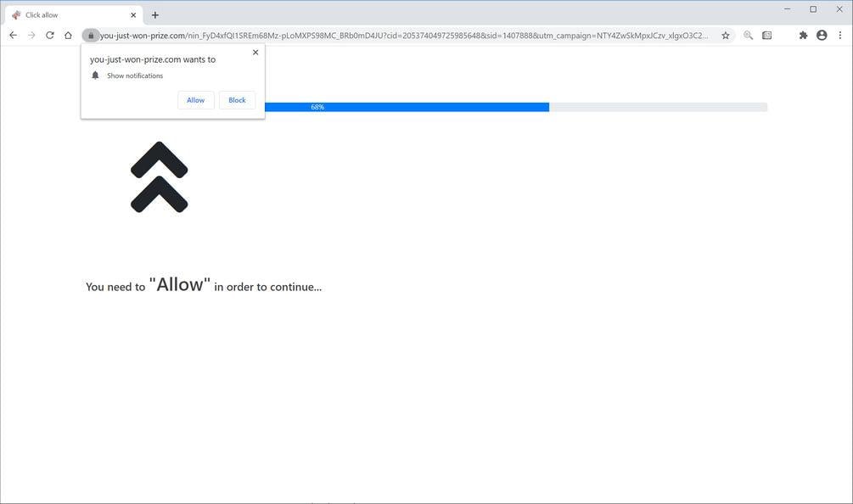Close the 'Click allow' tab

click(x=133, y=15)
